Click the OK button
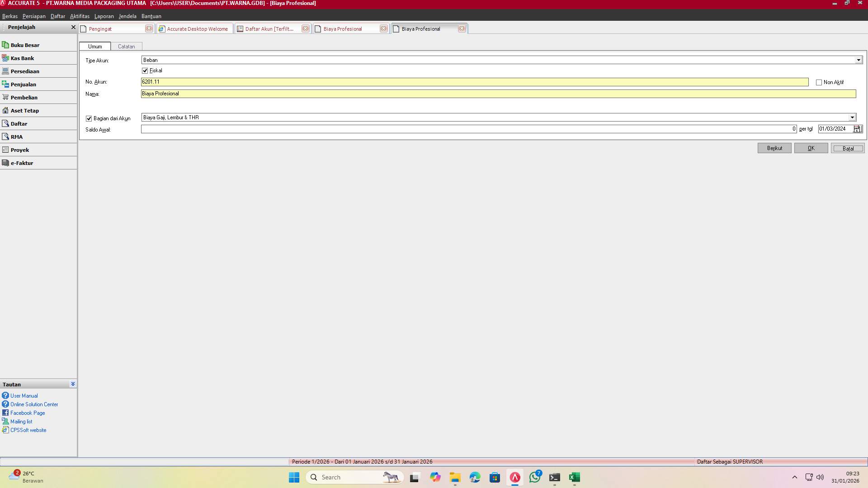 pyautogui.click(x=811, y=148)
